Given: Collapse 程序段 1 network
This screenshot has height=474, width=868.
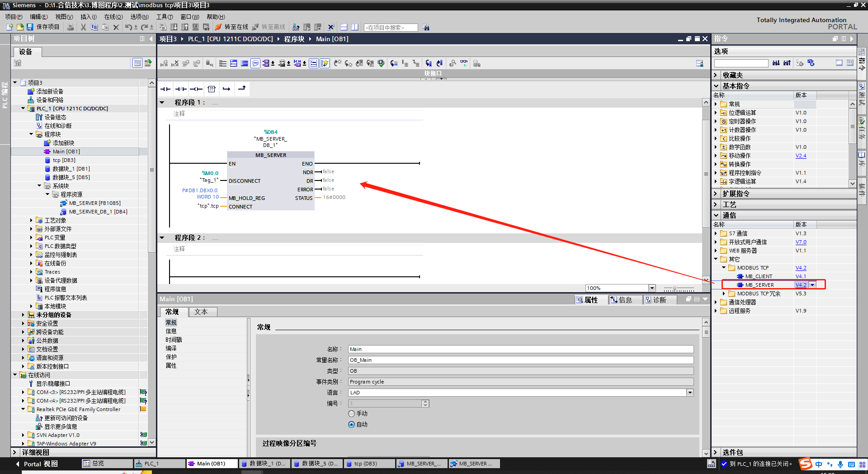Looking at the screenshot, I should (162, 103).
